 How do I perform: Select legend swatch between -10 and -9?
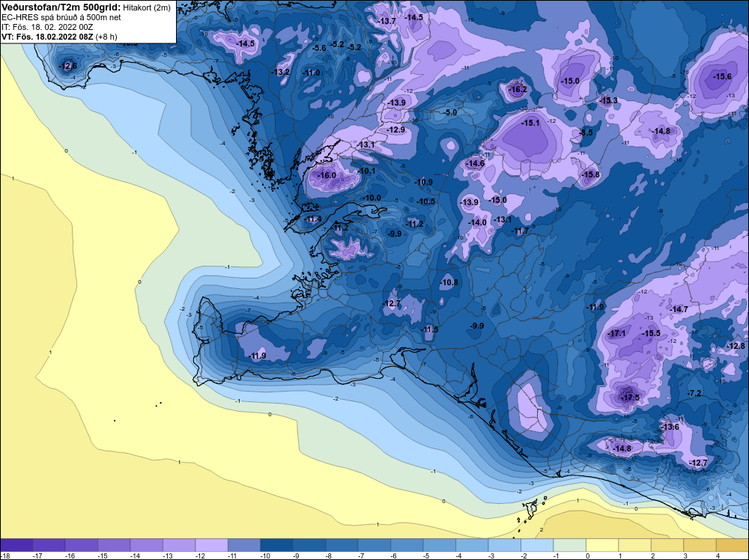pyautogui.click(x=276, y=545)
